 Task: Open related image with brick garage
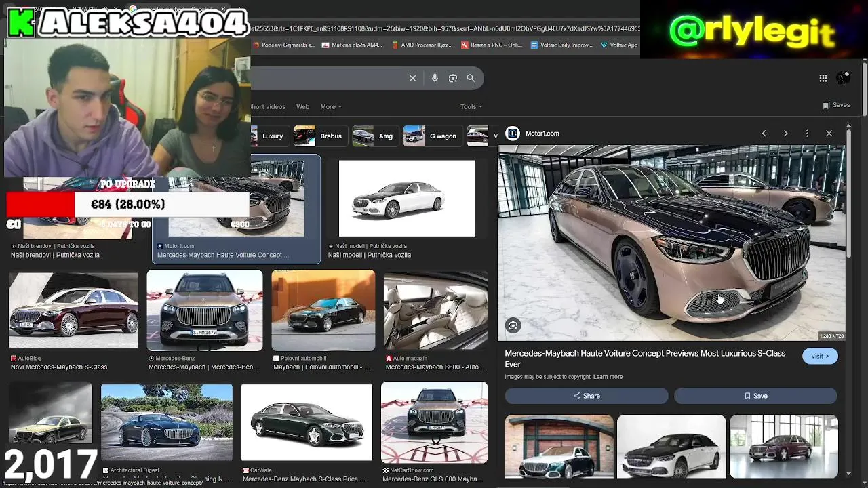(559, 446)
